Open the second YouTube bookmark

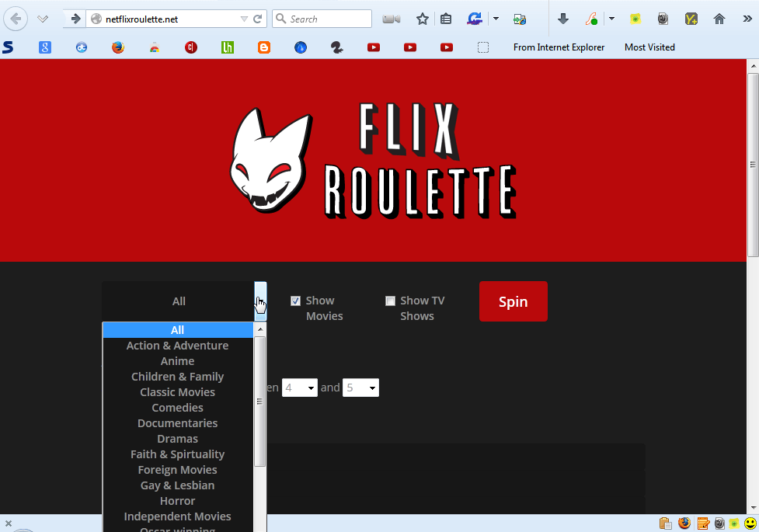(x=410, y=47)
